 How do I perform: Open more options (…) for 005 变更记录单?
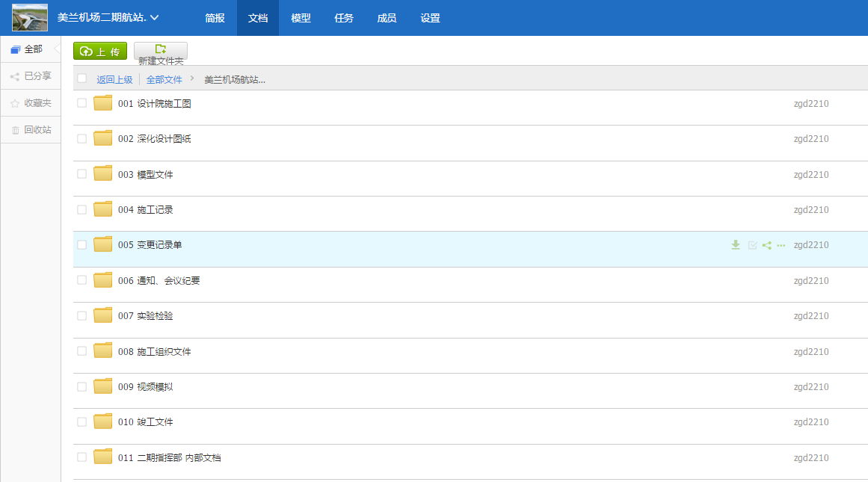[x=781, y=245]
